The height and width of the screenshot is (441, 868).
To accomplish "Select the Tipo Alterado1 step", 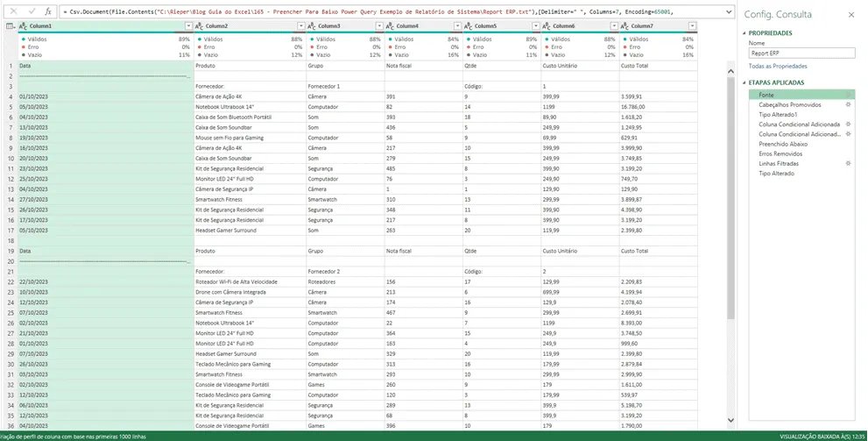I will tap(778, 115).
